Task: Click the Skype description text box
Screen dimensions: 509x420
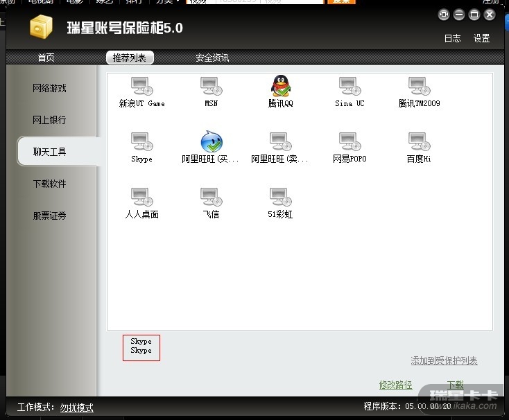Action: 141,348
